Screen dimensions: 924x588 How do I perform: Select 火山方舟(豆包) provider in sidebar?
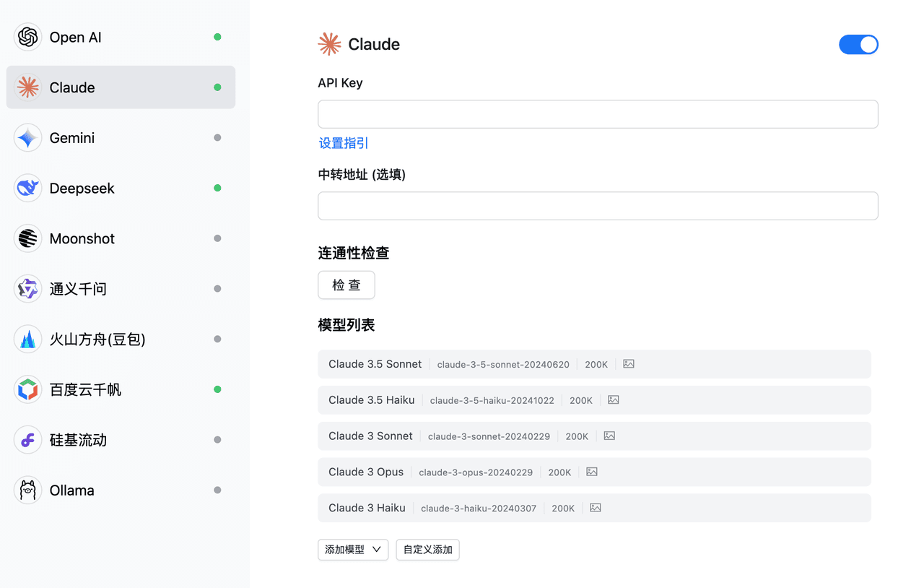click(x=121, y=339)
